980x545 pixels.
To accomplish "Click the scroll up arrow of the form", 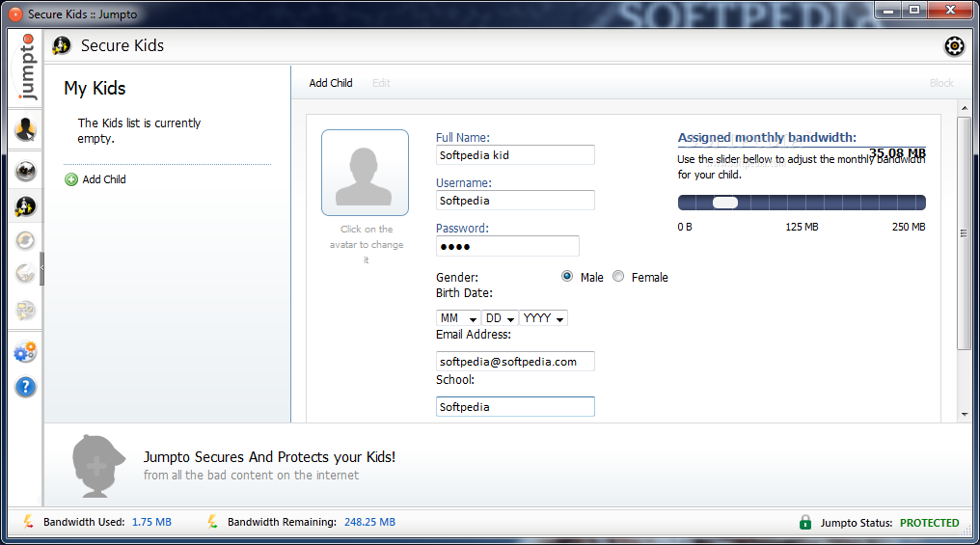I will pyautogui.click(x=965, y=108).
